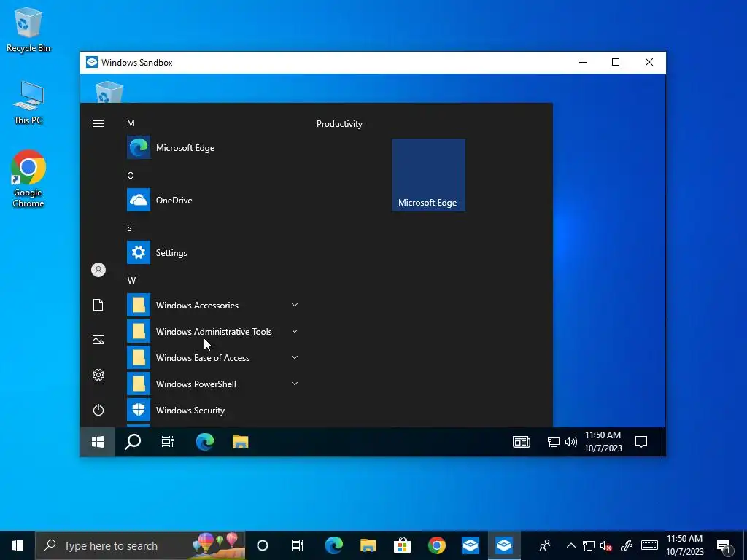Open File Explorer in the sandbox taskbar
Screen dimensions: 747x560
click(241, 442)
